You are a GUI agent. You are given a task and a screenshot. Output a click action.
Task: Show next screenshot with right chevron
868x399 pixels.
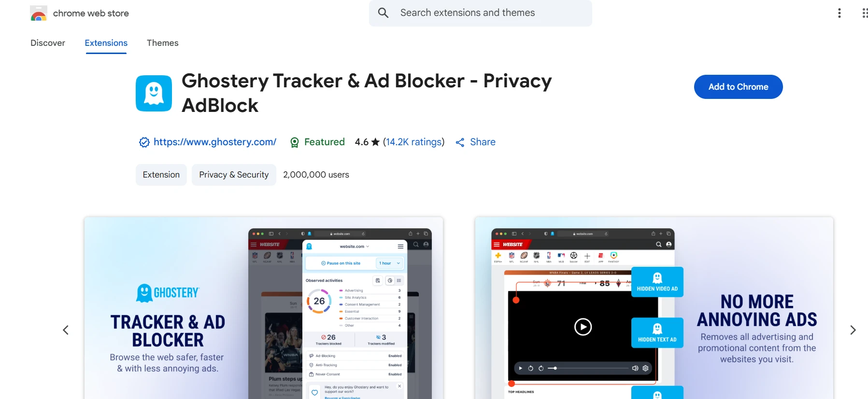click(853, 330)
